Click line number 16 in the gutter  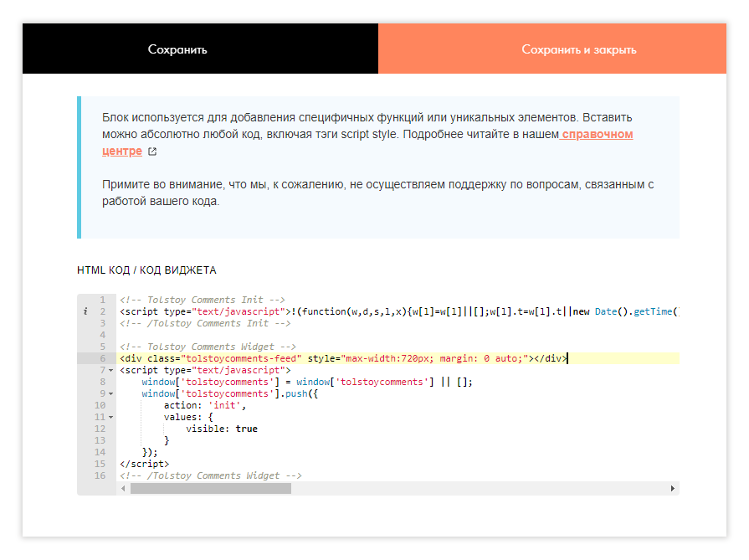(100, 476)
